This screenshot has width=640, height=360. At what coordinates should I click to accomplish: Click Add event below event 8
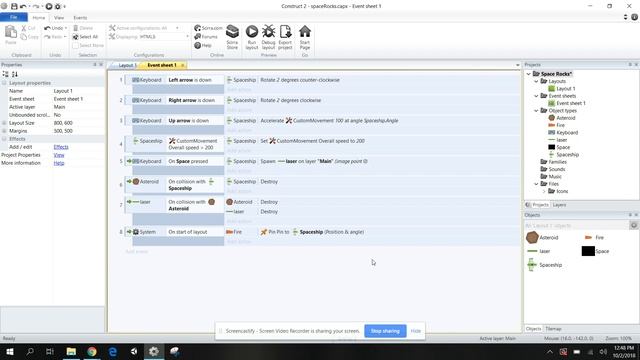pyautogui.click(x=137, y=251)
